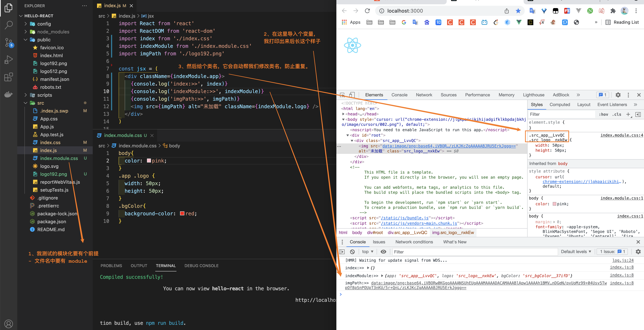This screenshot has height=330, width=644.
Task: Reload the localhost:3000 page
Action: point(367,11)
